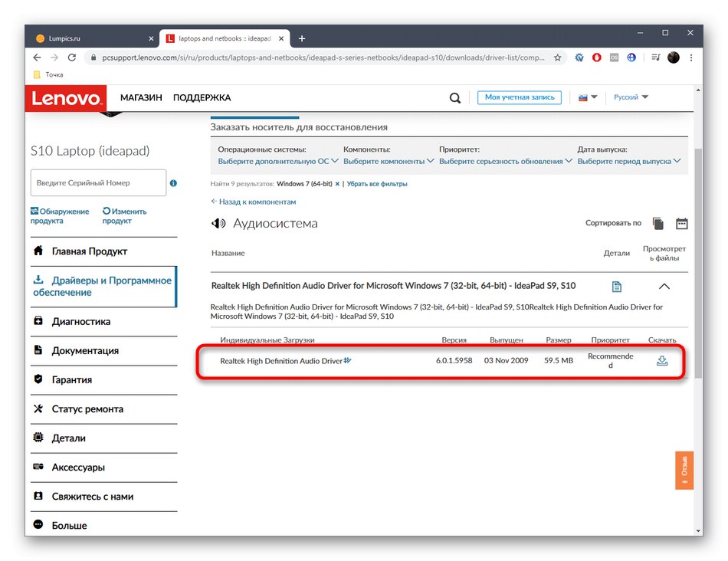Close the Lumpics.ru tab
This screenshot has width=728, height=561.
(151, 38)
